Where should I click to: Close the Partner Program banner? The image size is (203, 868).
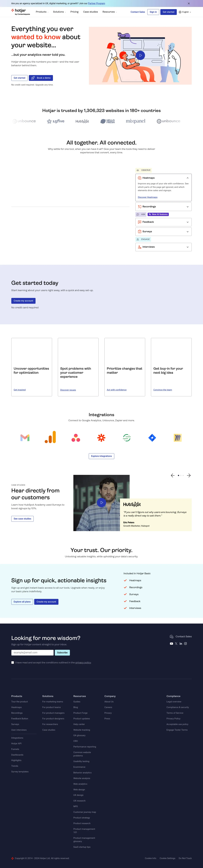(188, 3)
